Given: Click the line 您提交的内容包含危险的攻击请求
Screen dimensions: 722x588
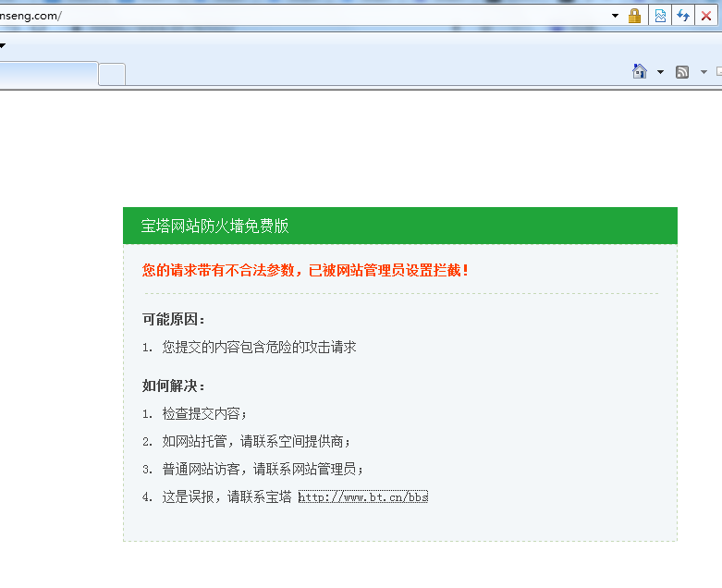Looking at the screenshot, I should tap(259, 347).
